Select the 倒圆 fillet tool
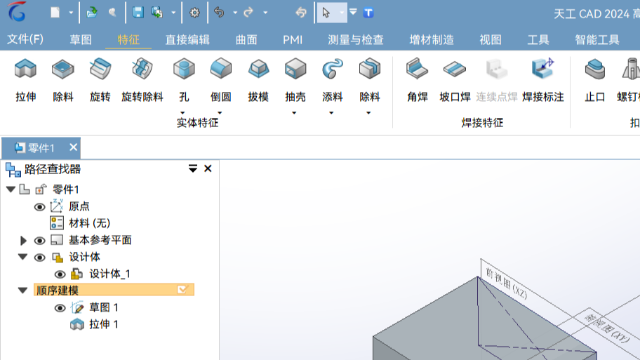The image size is (640, 360). pyautogui.click(x=221, y=79)
